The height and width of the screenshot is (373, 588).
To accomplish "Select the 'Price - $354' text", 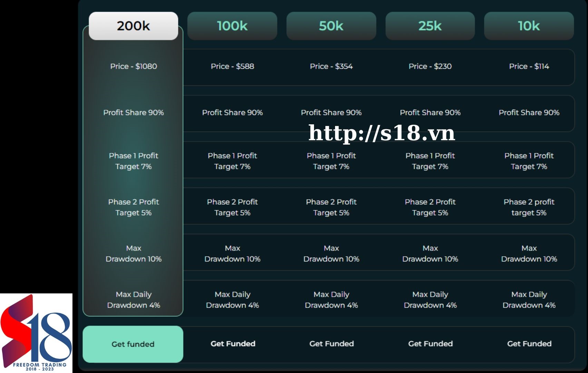I will [x=331, y=66].
